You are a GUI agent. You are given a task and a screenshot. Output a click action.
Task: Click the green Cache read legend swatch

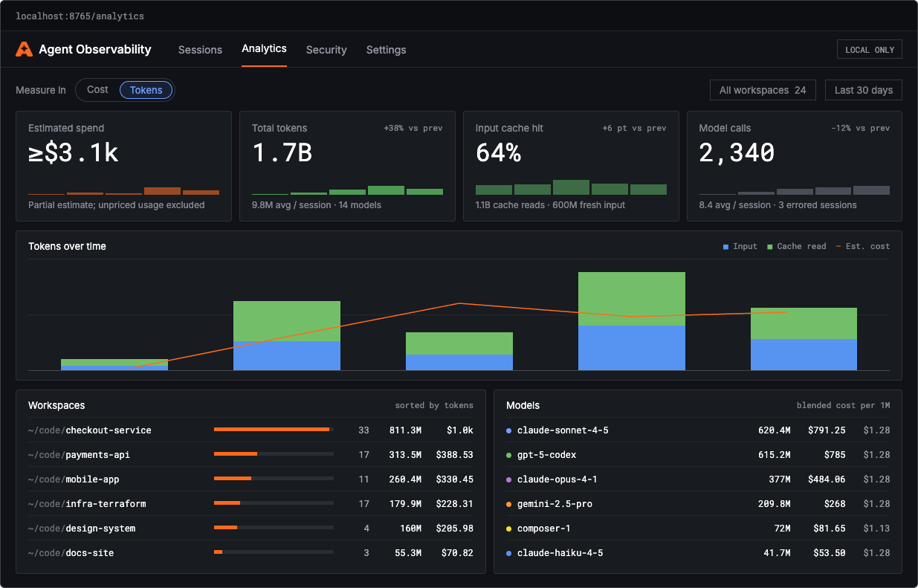pyautogui.click(x=770, y=246)
